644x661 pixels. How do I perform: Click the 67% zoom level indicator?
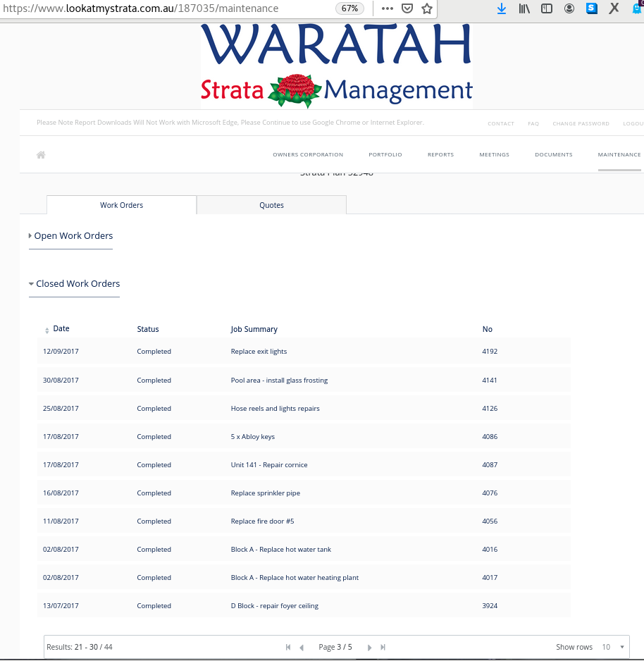[349, 8]
